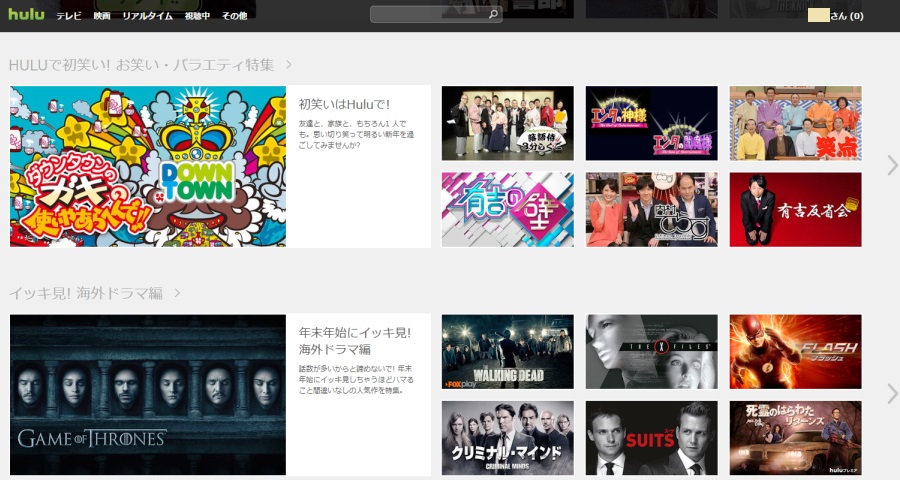Open The Flash thumbnail
900x480 pixels.
[x=796, y=351]
